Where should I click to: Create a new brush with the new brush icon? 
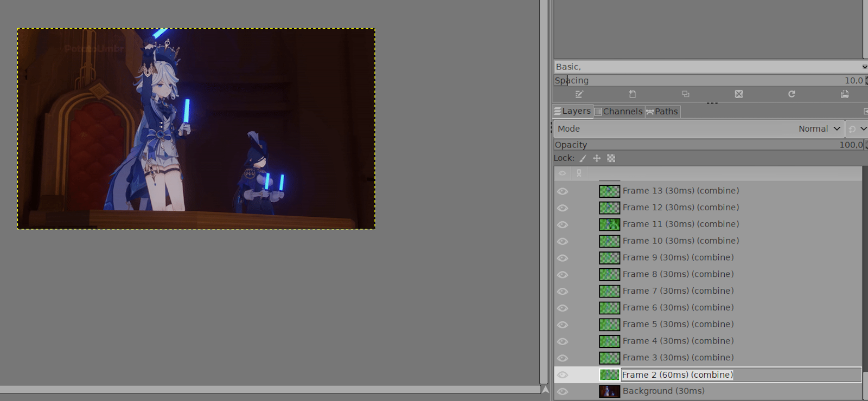632,94
